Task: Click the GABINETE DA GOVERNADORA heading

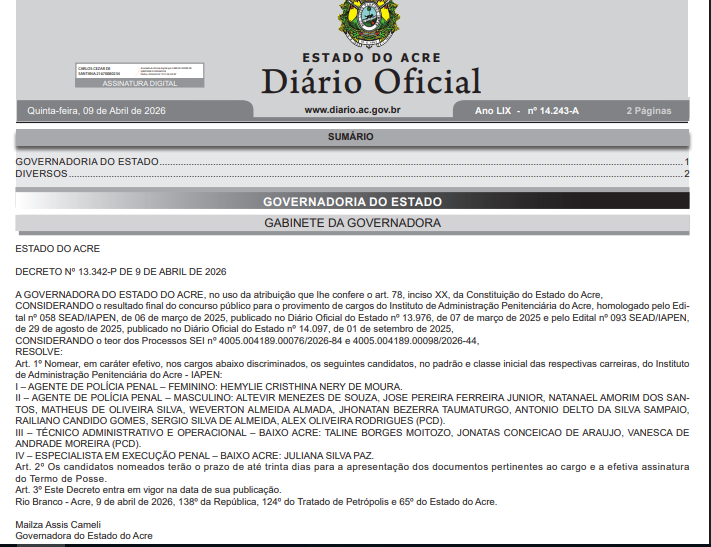Action: click(x=351, y=222)
